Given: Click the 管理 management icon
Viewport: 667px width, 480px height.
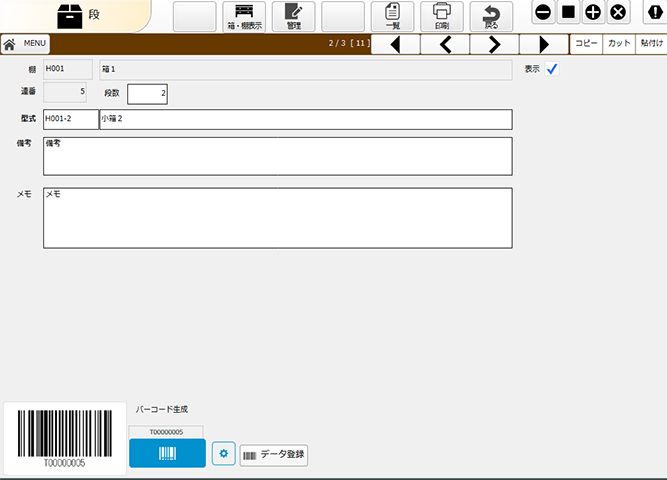Looking at the screenshot, I should [x=293, y=16].
